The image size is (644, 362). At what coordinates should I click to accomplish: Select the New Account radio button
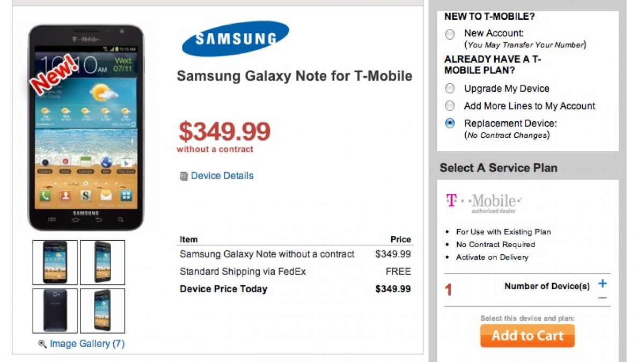[450, 35]
